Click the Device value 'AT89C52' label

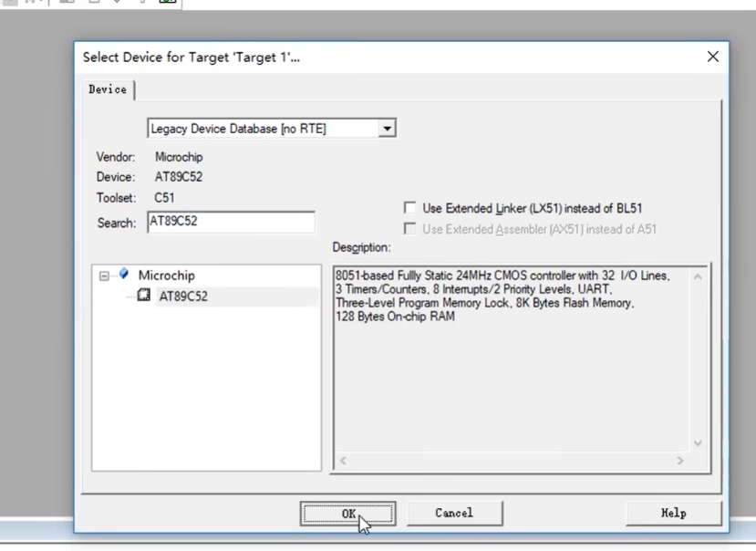[x=179, y=177]
